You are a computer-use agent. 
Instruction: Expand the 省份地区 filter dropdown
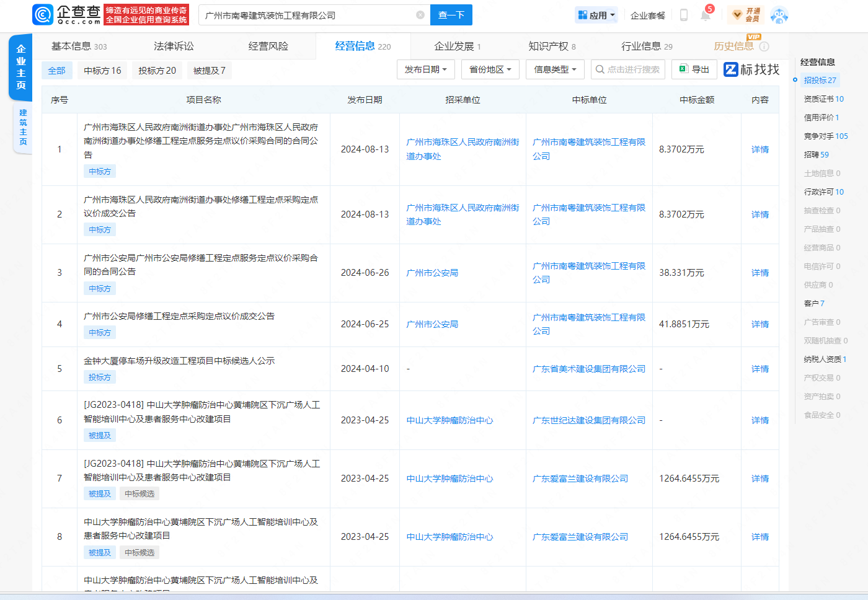pos(490,69)
